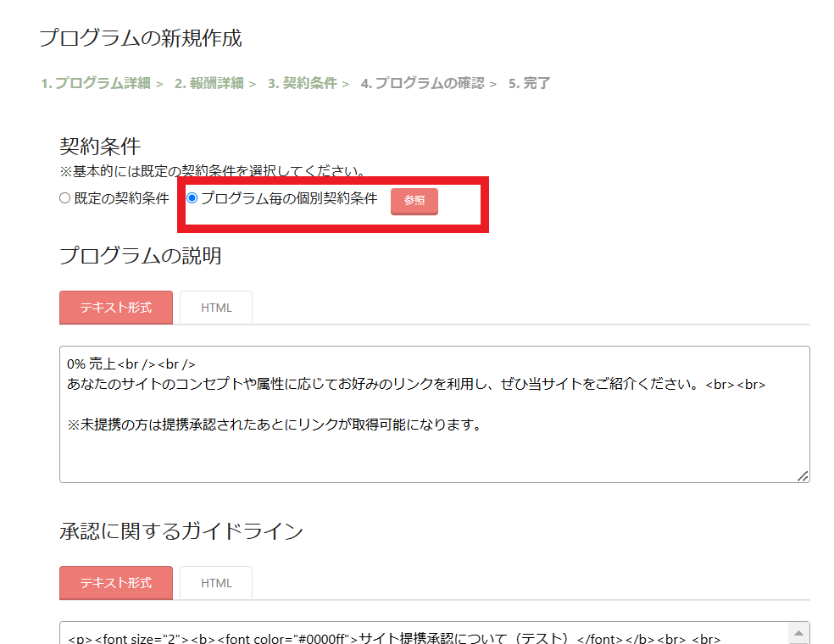The width and height of the screenshot is (834, 644).
Task: Select テキスト形式 tab under 承認に関するガイドライン
Action: 116,583
